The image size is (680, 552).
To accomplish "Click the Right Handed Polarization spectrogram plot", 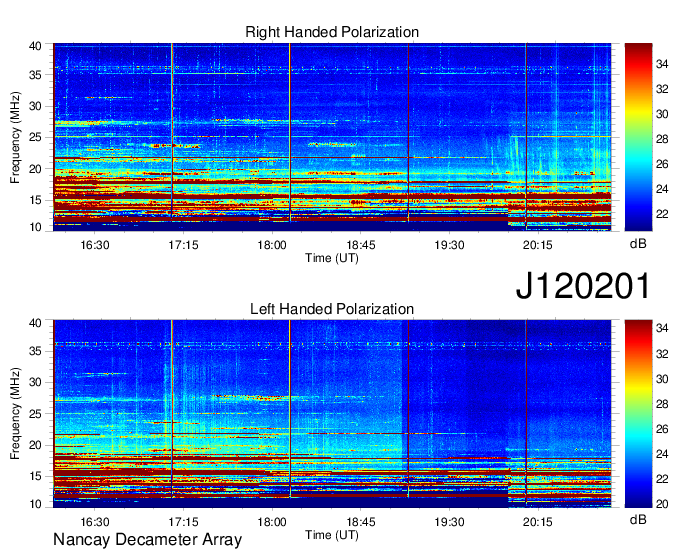I will click(332, 137).
